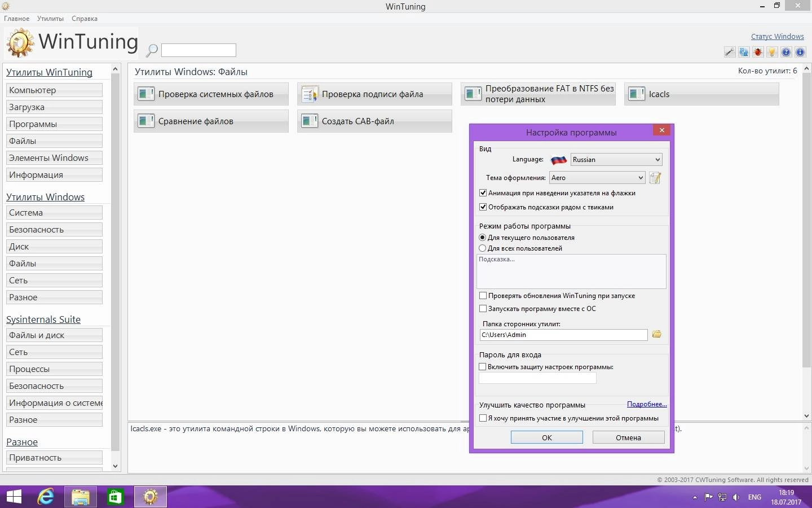812x508 pixels.
Task: Open the Language dropdown showing Russian
Action: pyautogui.click(x=616, y=160)
